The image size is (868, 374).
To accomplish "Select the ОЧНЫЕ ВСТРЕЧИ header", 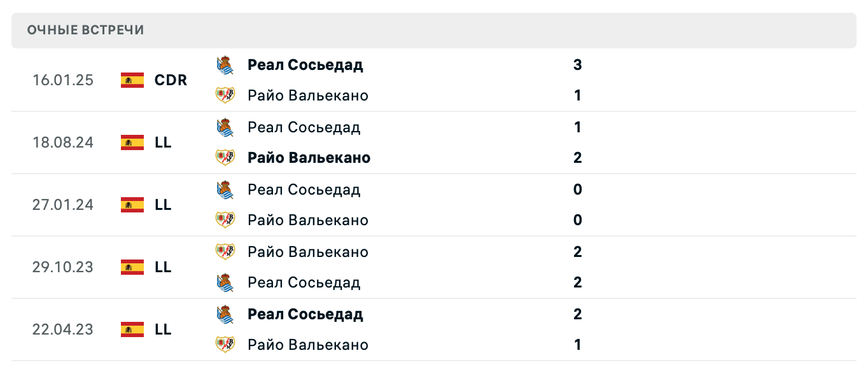I will coord(84,29).
